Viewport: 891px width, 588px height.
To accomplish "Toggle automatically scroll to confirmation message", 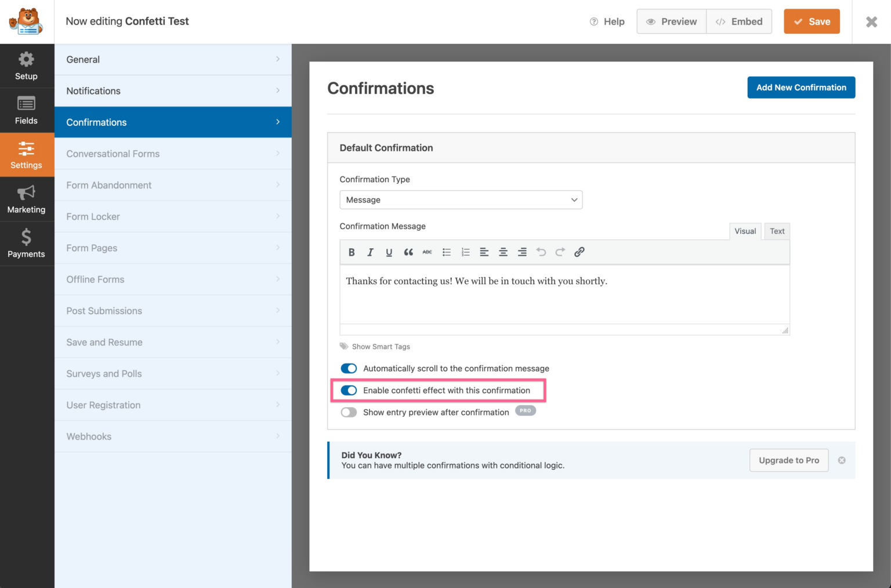I will pos(349,368).
